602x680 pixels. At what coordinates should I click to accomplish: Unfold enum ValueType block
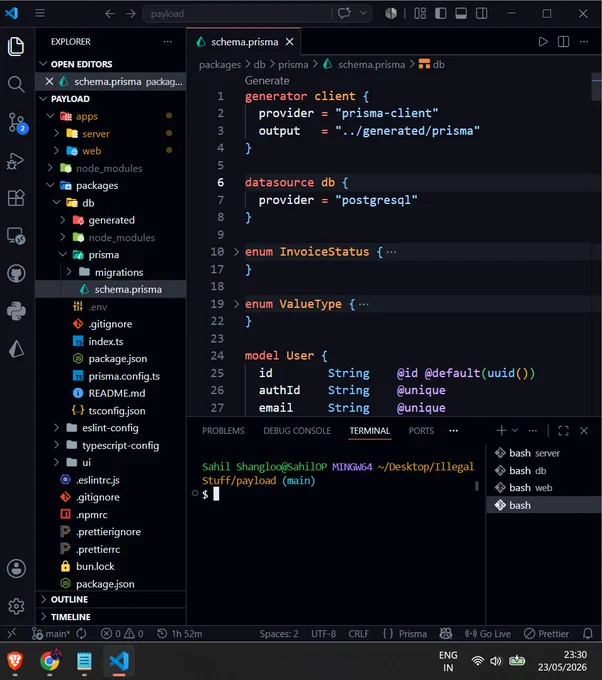[x=236, y=304]
